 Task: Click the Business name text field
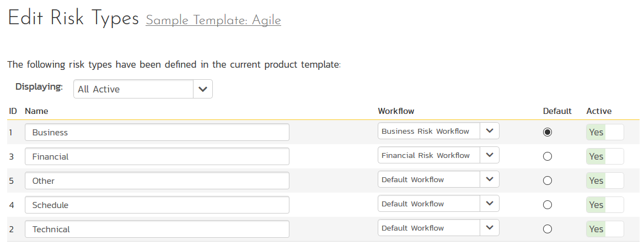click(x=157, y=132)
